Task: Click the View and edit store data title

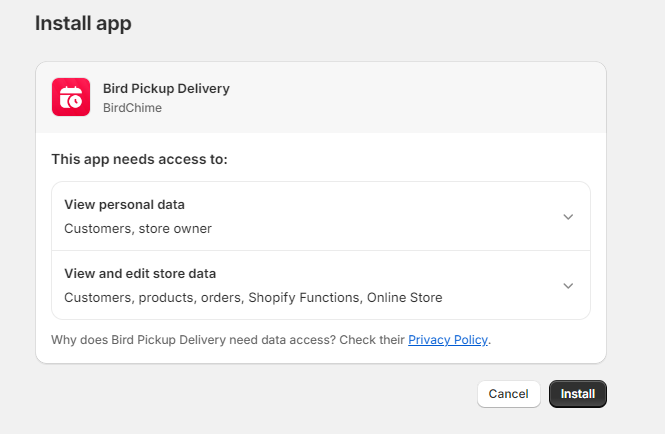Action: click(140, 274)
